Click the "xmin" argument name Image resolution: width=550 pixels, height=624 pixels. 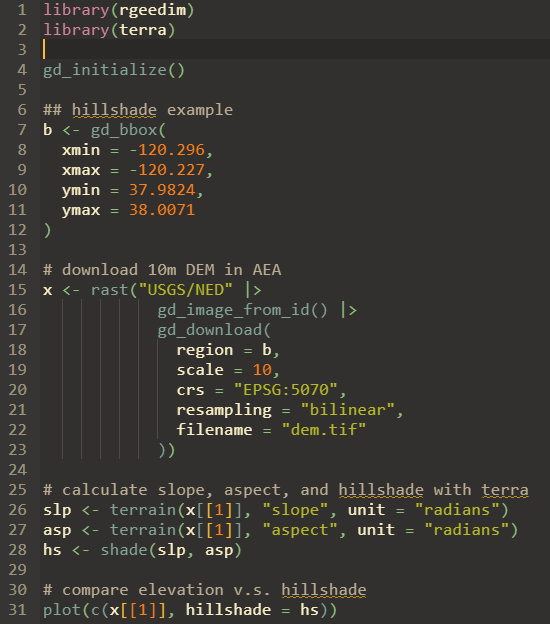[x=81, y=150]
